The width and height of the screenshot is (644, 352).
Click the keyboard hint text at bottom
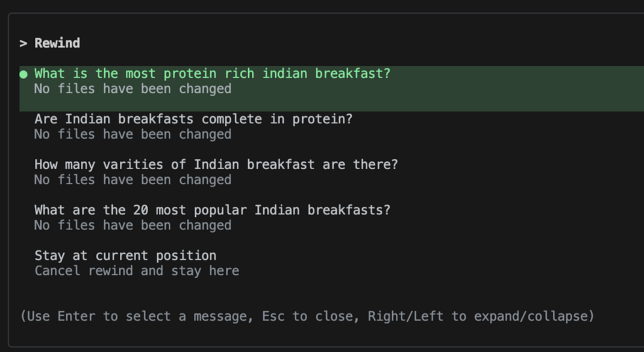pyautogui.click(x=307, y=316)
